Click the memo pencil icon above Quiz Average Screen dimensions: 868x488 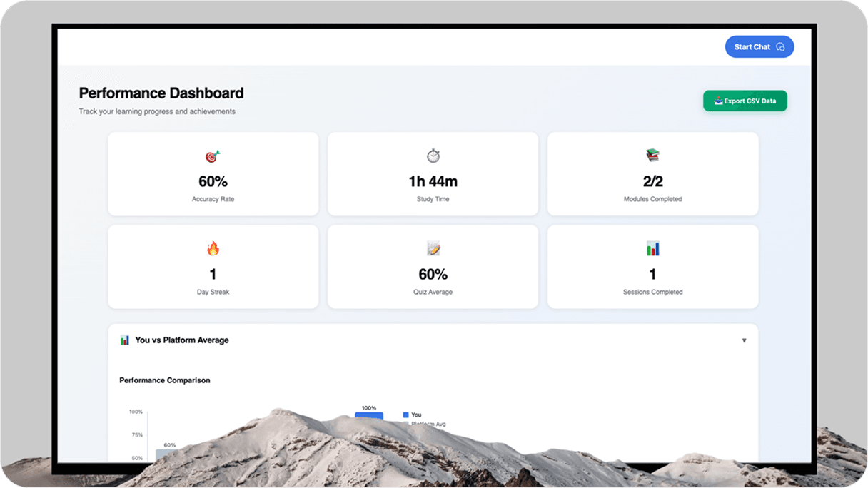[433, 248]
